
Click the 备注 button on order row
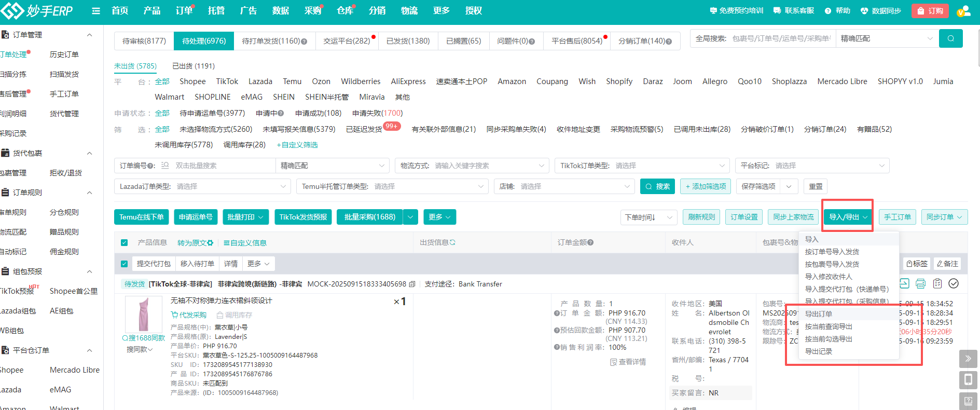click(x=947, y=264)
